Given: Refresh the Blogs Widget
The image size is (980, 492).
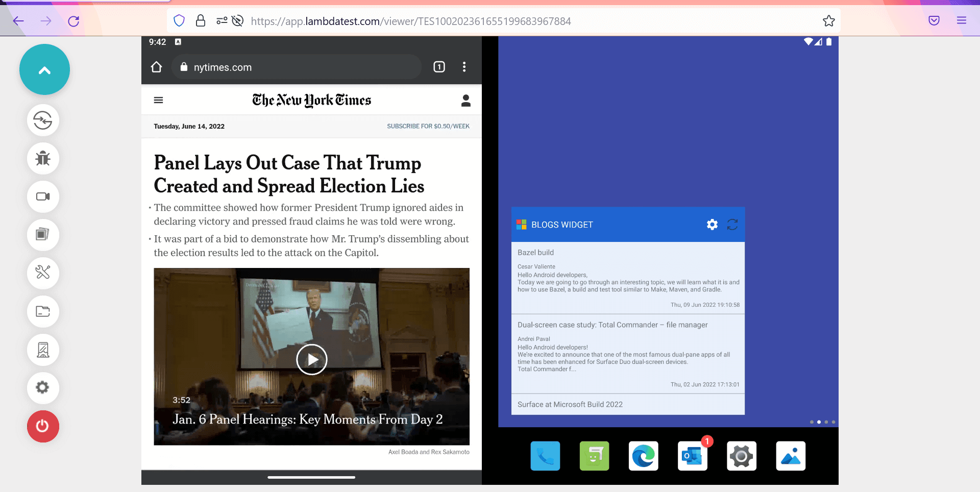Looking at the screenshot, I should pyautogui.click(x=732, y=225).
